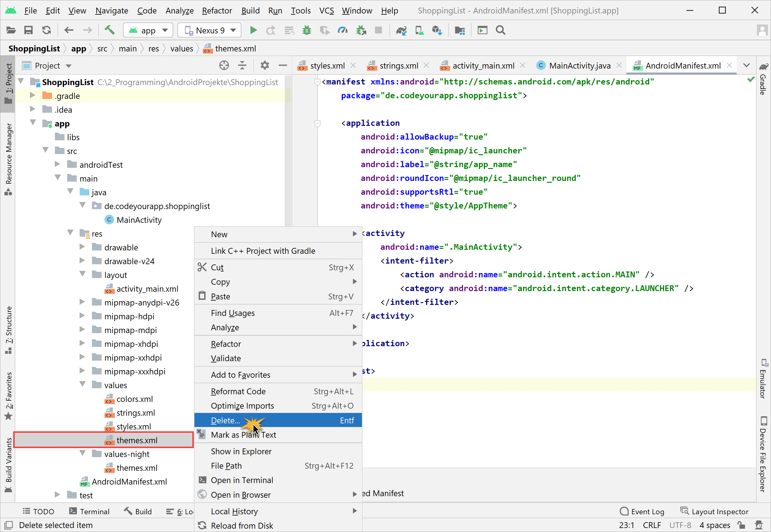Viewport: 771px width, 532px height.
Task: Open Project panel settings gear
Action: 265,65
